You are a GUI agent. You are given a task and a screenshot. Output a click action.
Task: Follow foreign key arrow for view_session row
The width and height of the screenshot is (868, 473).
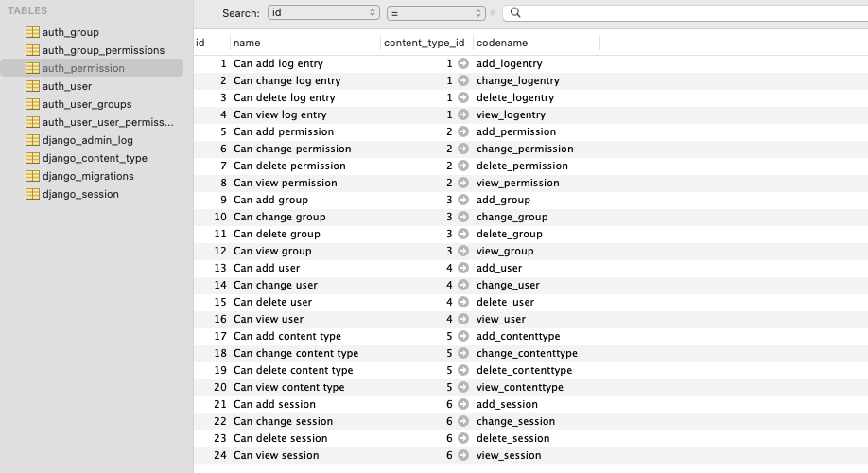(463, 455)
